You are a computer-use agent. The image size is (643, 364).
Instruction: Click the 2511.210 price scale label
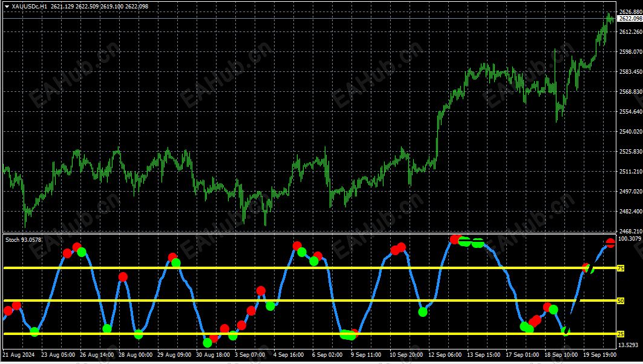pyautogui.click(x=631, y=172)
